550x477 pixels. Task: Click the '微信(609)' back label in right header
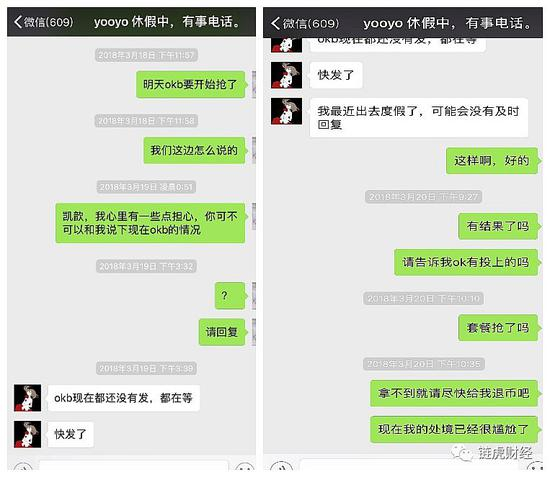[311, 23]
